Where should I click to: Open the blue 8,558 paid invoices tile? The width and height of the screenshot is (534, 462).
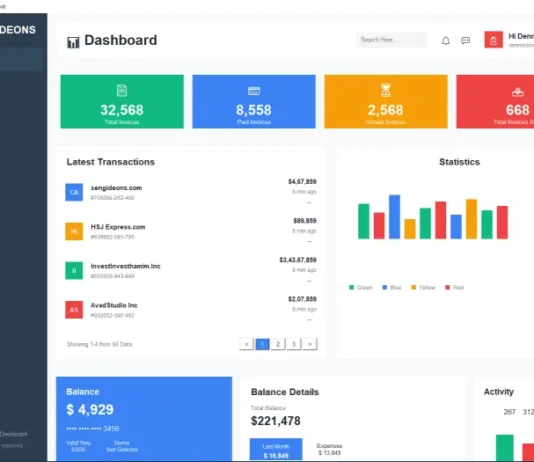(x=254, y=101)
